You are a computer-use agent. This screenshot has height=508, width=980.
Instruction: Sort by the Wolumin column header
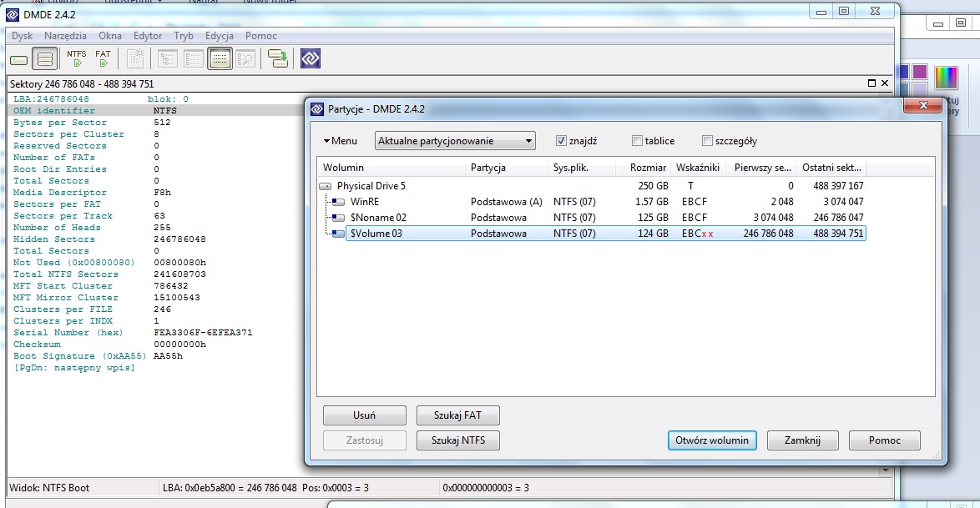click(x=391, y=168)
